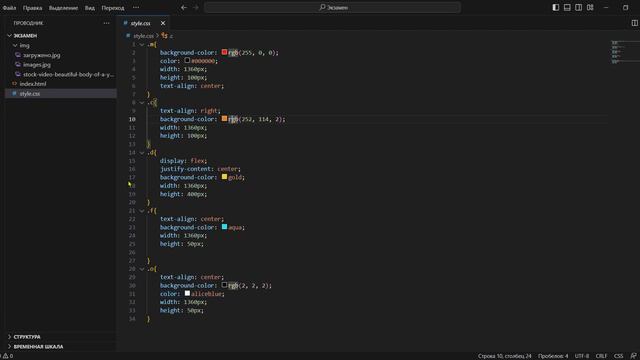Go forward with the right arrow
640x360 pixels.
pyautogui.click(x=196, y=7)
